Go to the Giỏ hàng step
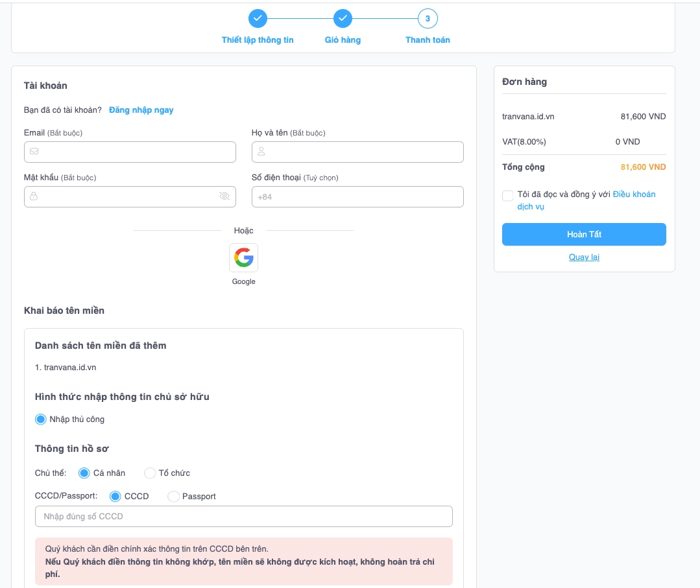This screenshot has height=588, width=700. tap(343, 40)
